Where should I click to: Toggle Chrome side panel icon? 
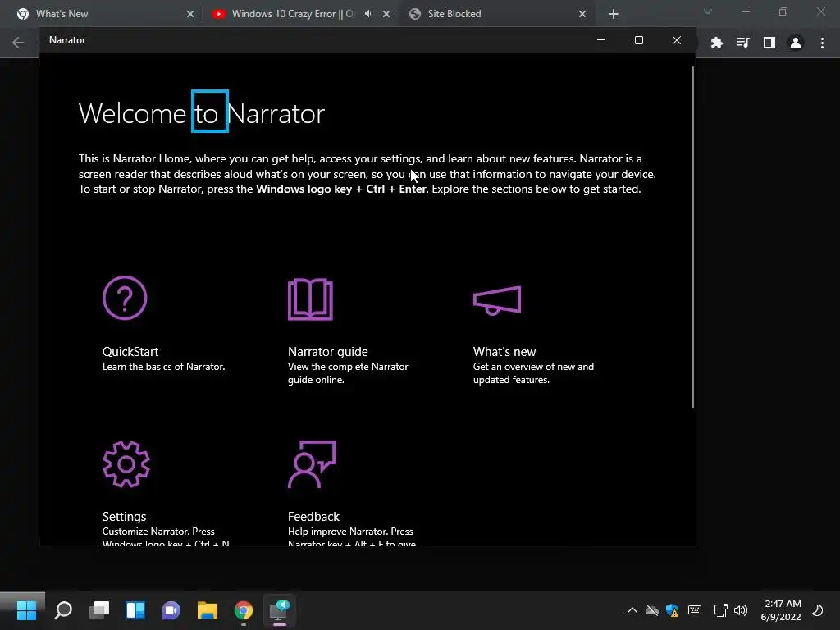(769, 43)
